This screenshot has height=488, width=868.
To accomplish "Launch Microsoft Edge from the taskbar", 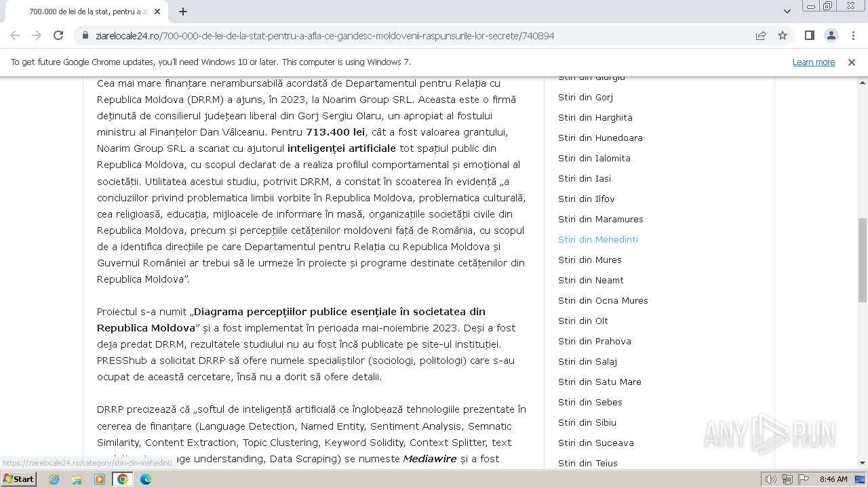I will pos(146,479).
